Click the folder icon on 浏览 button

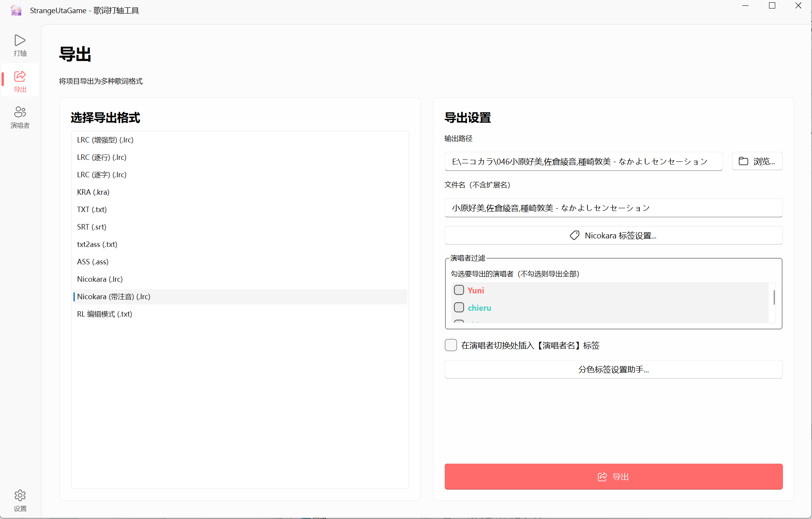743,161
